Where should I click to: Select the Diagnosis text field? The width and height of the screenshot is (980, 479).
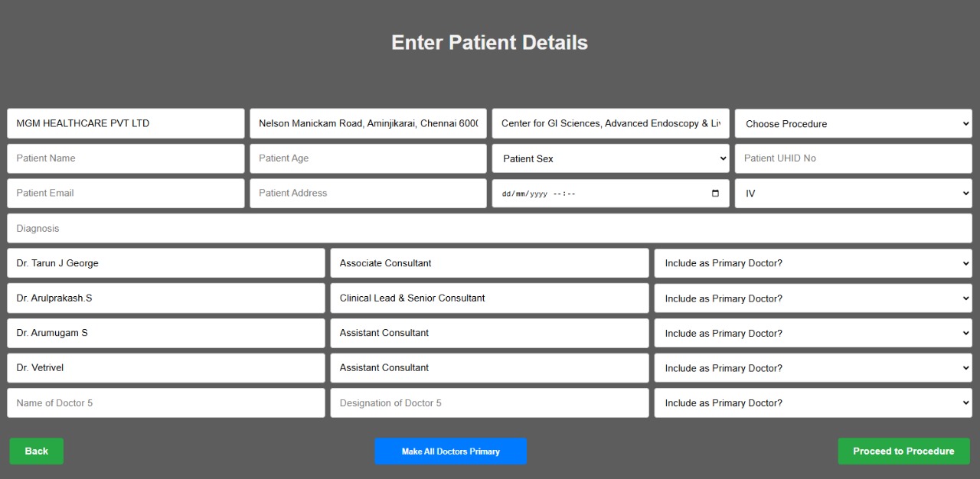489,228
